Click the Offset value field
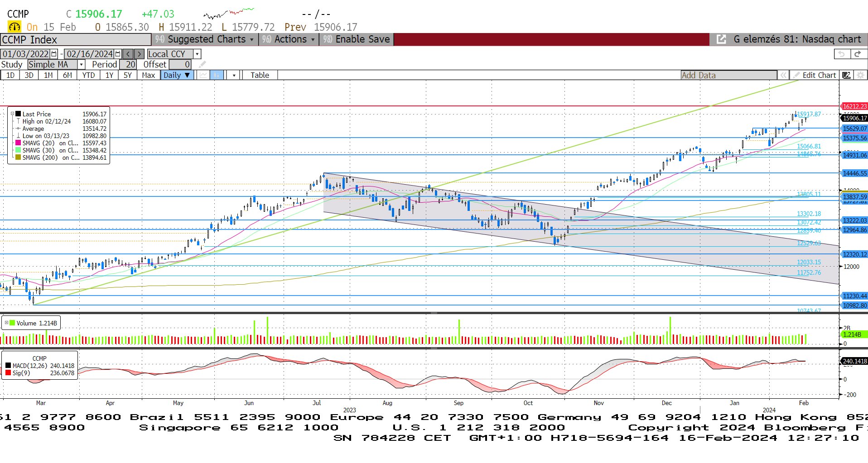 180,65
